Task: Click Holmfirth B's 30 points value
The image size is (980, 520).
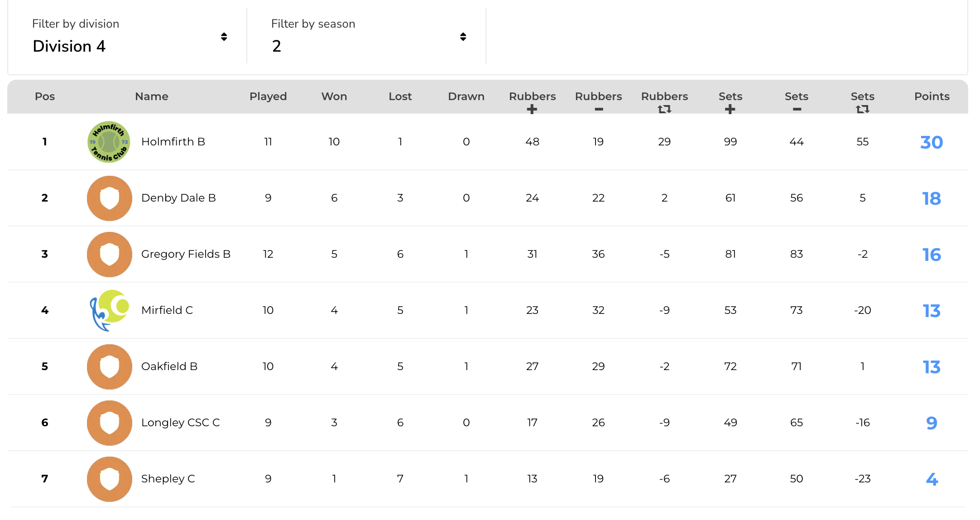Action: click(932, 142)
